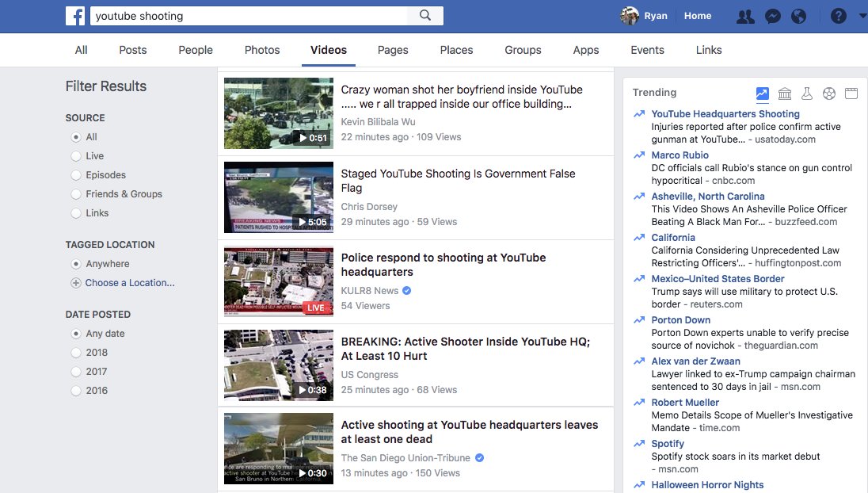Click the Home link in top bar

pos(698,16)
